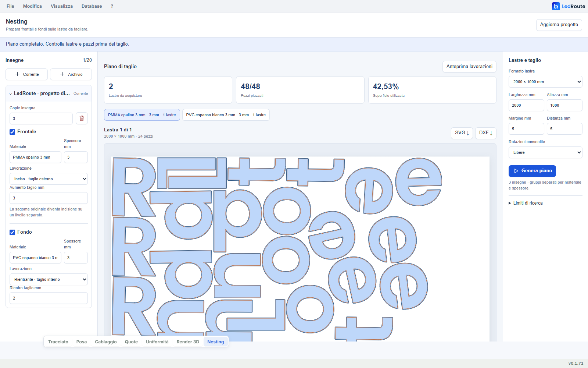Click the LedRoute logo icon
This screenshot has width=588, height=368.
click(556, 6)
